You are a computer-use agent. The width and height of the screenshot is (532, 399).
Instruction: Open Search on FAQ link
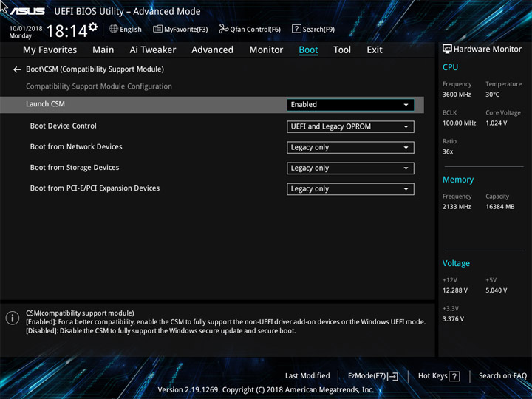pos(502,376)
